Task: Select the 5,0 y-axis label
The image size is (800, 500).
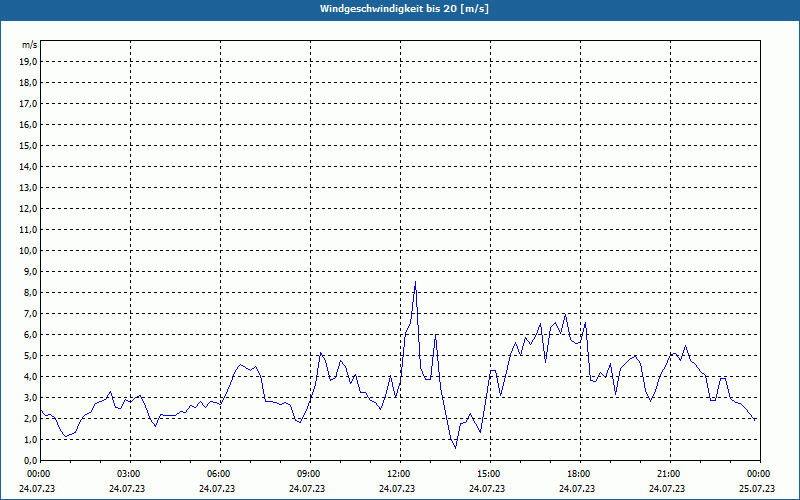Action: coord(30,356)
